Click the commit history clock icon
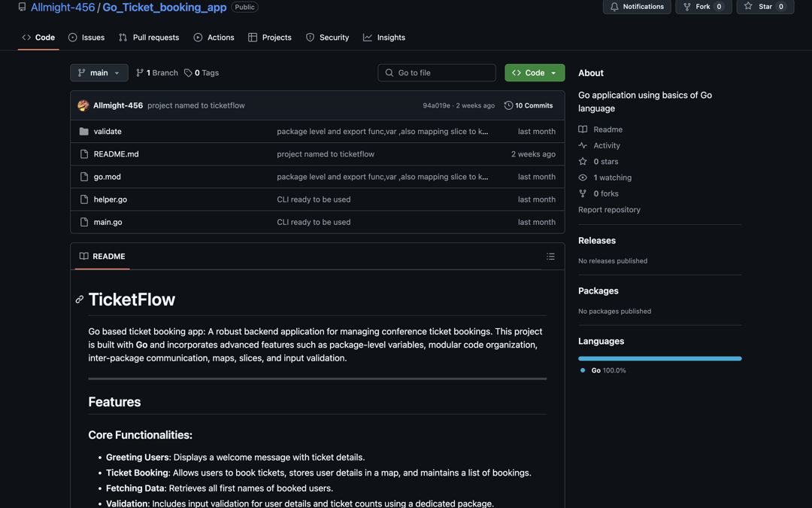Viewport: 812px width, 508px height. coord(508,105)
